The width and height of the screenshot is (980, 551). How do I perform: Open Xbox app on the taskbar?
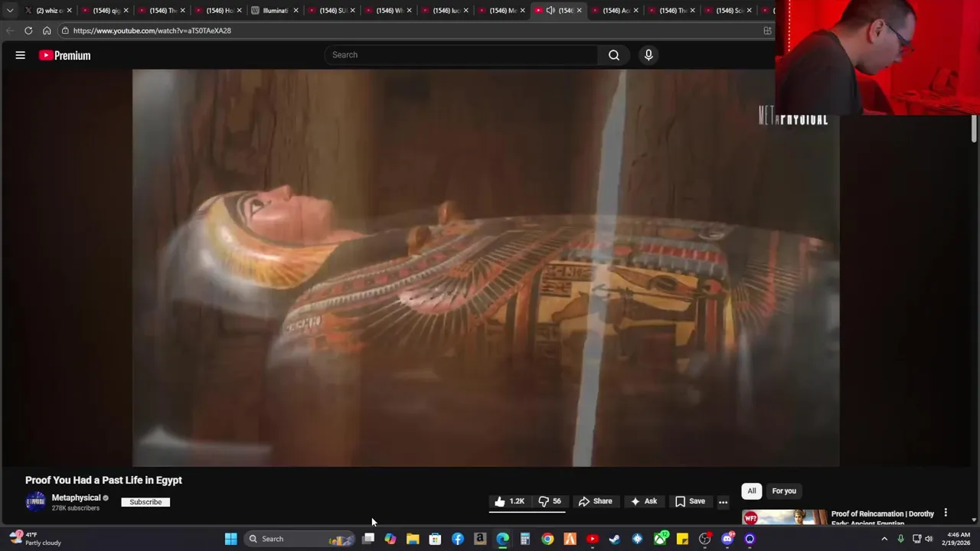tap(660, 539)
